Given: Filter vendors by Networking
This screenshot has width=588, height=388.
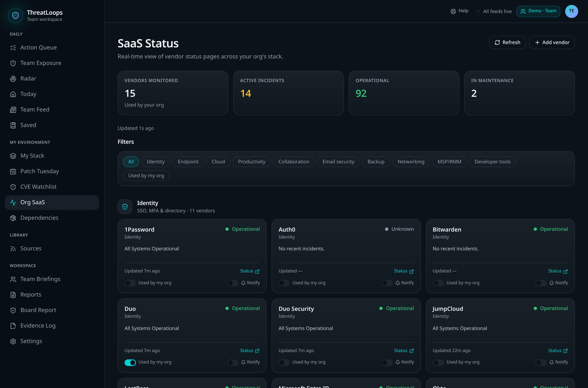Looking at the screenshot, I should (x=411, y=162).
